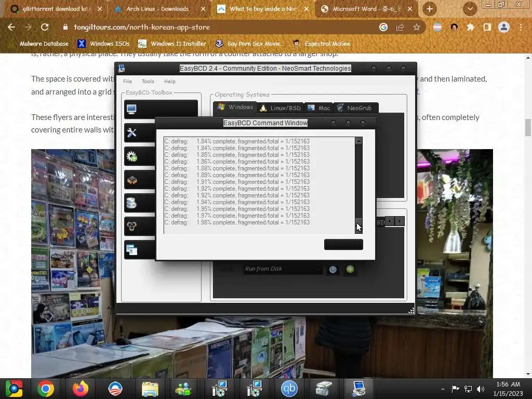Open View Settings monitor icon in EasyBCD Toolbox

pyautogui.click(x=161, y=109)
